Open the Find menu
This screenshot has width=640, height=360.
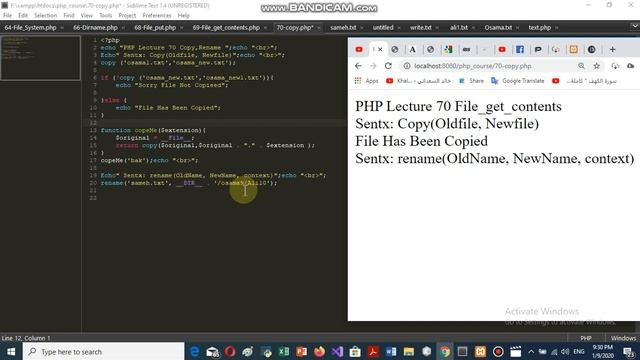[69, 16]
